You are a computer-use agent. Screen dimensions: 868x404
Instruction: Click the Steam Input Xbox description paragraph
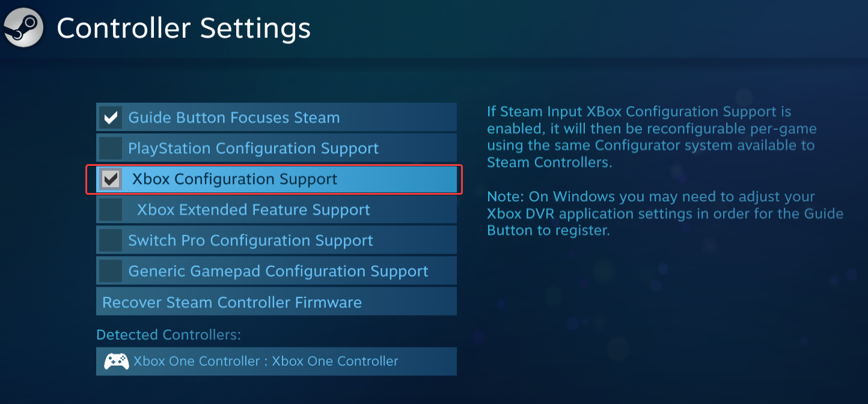tap(652, 137)
